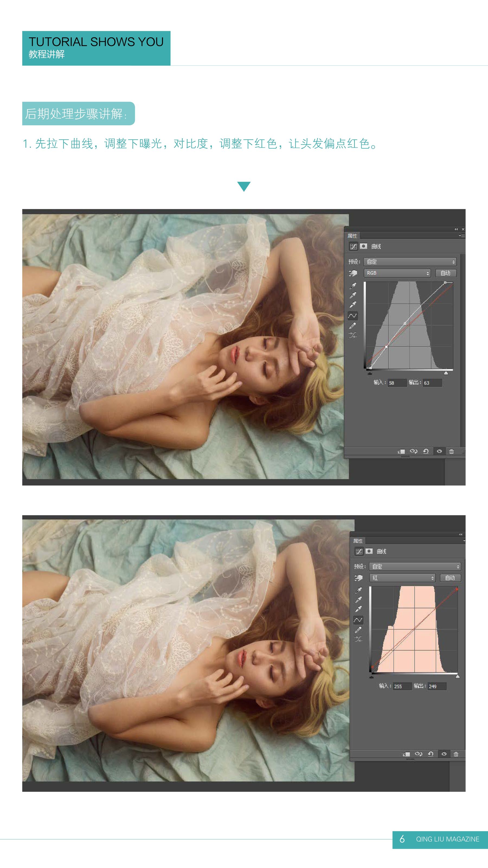Pick the white point eyedropper in red channel panel
Screen dimensions: 488x868
358,609
